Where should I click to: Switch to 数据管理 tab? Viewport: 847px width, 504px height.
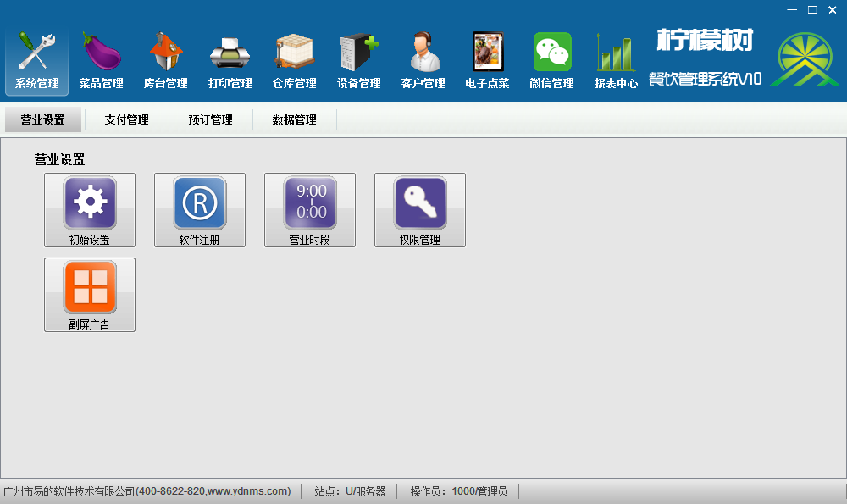[295, 120]
